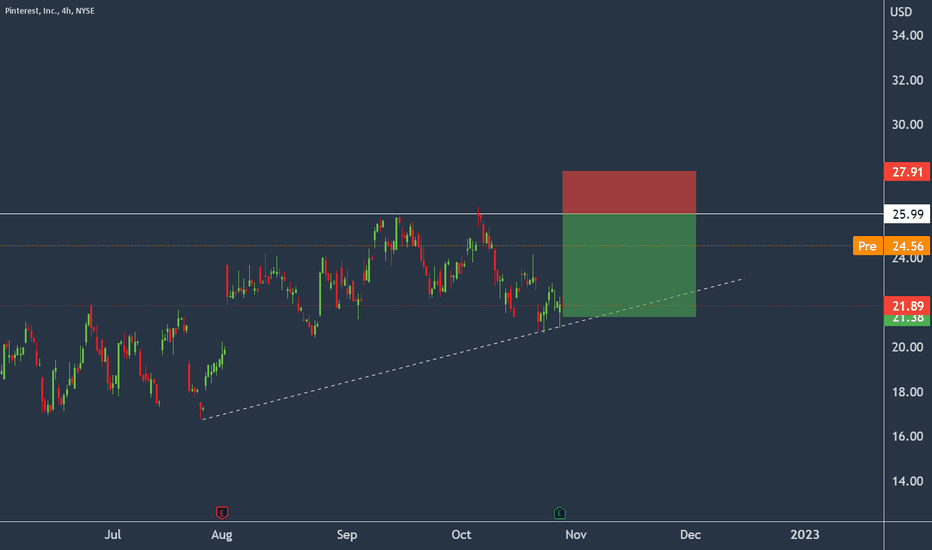Image resolution: width=932 pixels, height=550 pixels.
Task: Select the red 27.91 stop price label
Action: 907,172
